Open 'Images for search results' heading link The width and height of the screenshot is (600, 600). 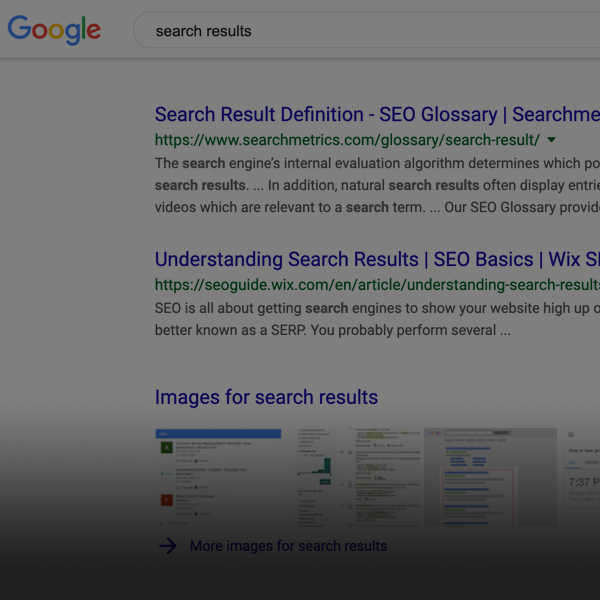(266, 397)
